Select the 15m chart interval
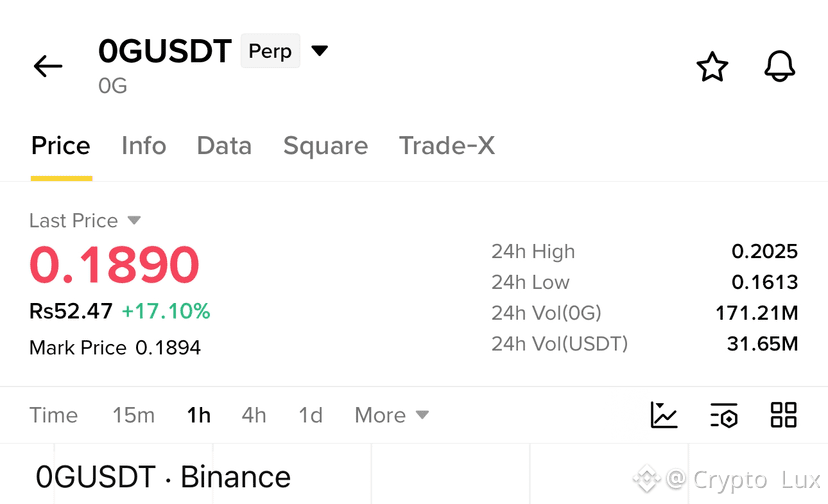 click(134, 415)
